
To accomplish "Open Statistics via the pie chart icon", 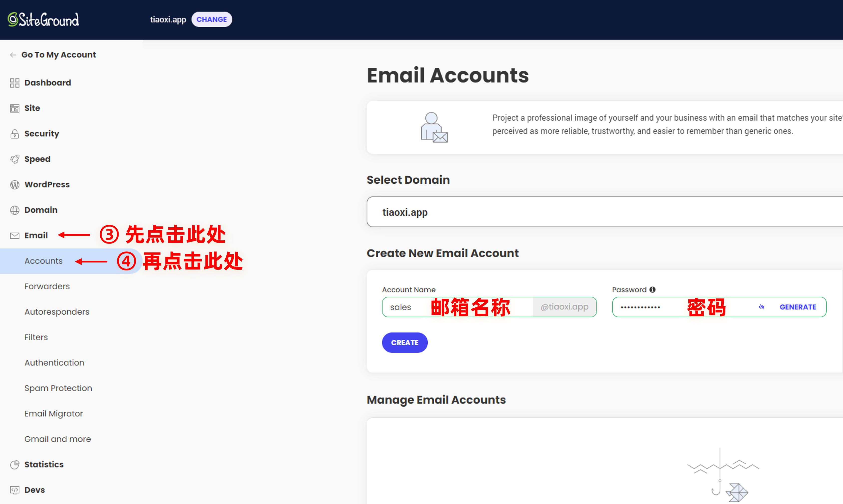I will click(x=15, y=464).
